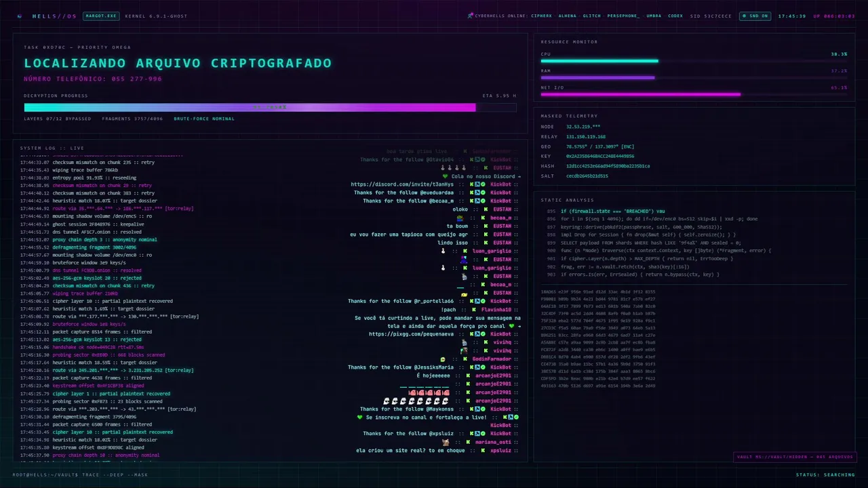
Task: Select ALHENA in the online list
Action: (567, 16)
